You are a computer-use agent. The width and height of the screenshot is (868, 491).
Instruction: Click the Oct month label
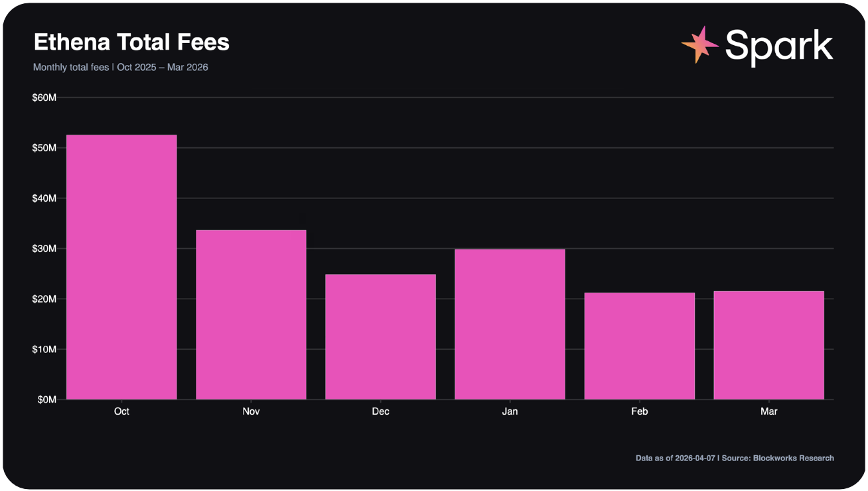tap(121, 411)
